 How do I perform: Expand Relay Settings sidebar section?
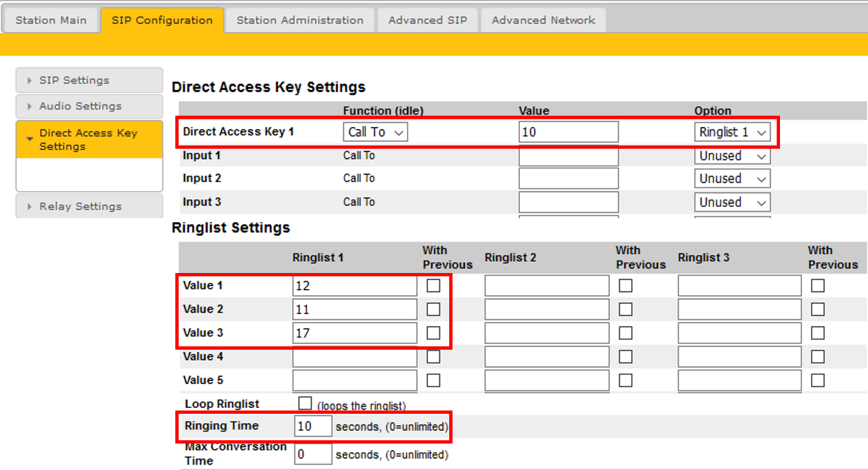click(89, 206)
